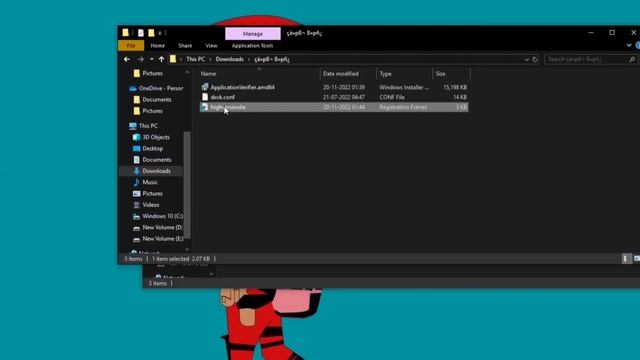640x360 pixels.
Task: Click the search magnifier icon
Action: (632, 60)
